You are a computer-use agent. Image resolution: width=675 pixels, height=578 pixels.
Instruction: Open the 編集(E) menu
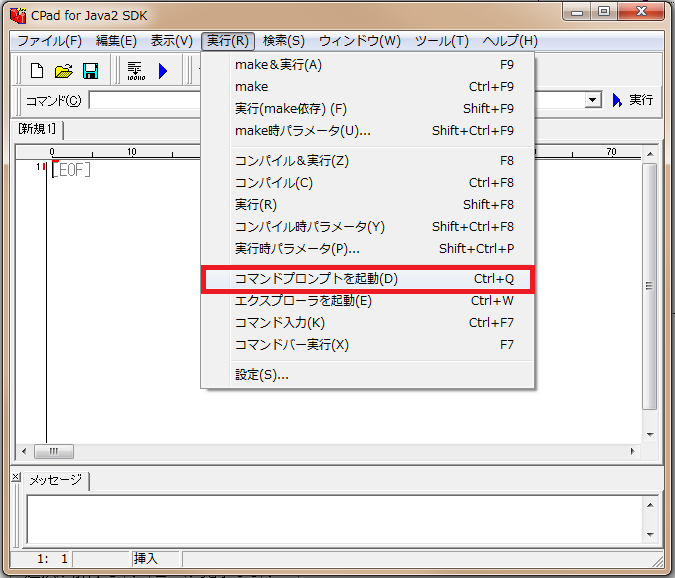116,41
